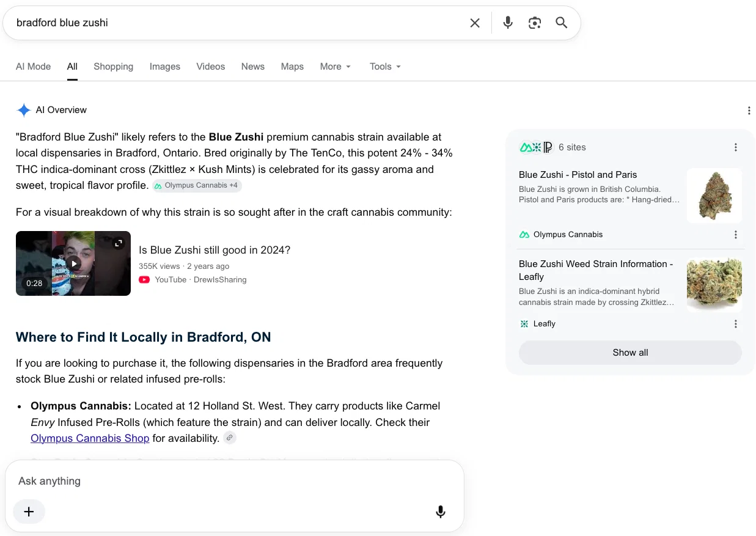
Task: Open the Olympus Cannabis Shop link
Action: [x=90, y=438]
